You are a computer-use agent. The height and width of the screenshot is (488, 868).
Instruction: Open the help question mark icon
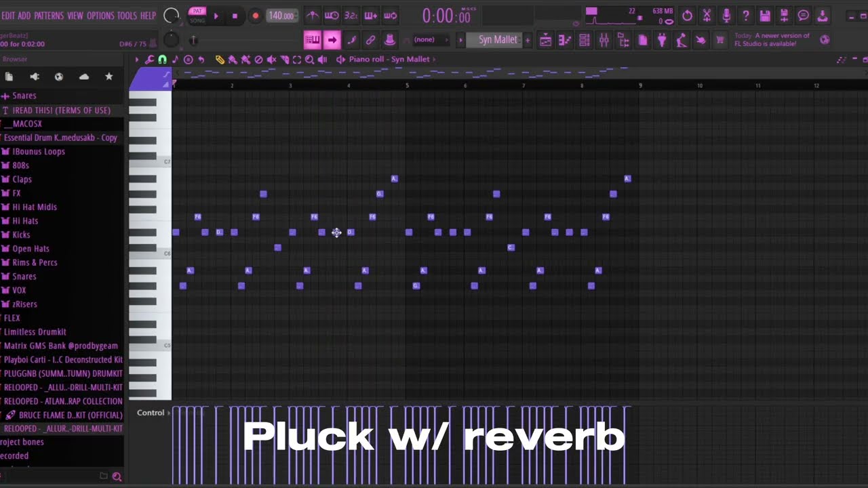point(745,16)
